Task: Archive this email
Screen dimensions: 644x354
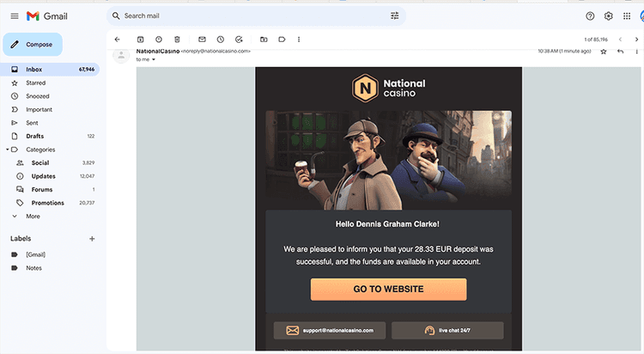Action: 141,40
